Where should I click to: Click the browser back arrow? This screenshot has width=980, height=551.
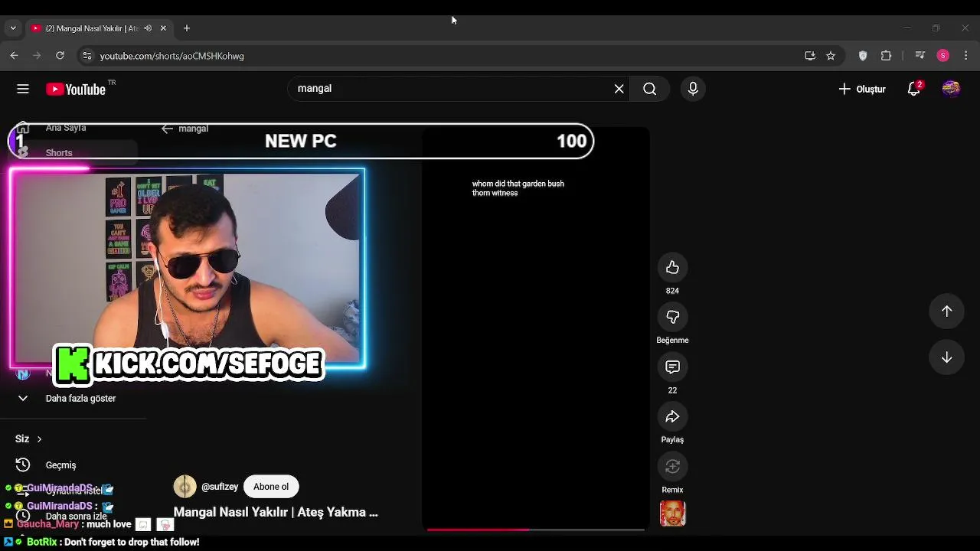[14, 55]
